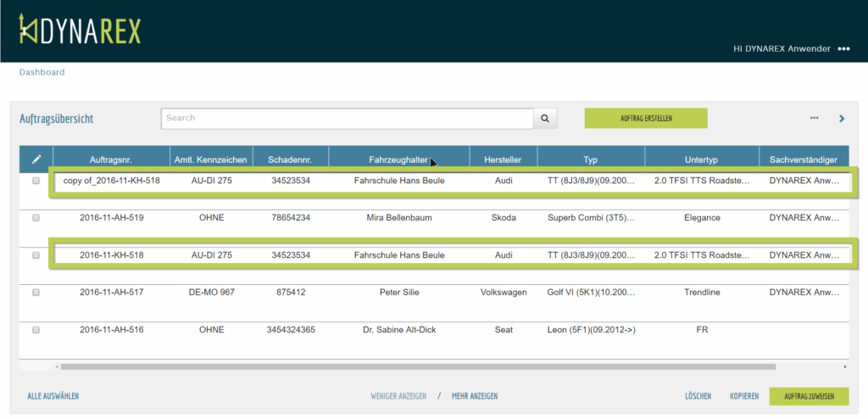Open the three-dots menu beside user greeting
868x419 pixels.
pos(843,49)
